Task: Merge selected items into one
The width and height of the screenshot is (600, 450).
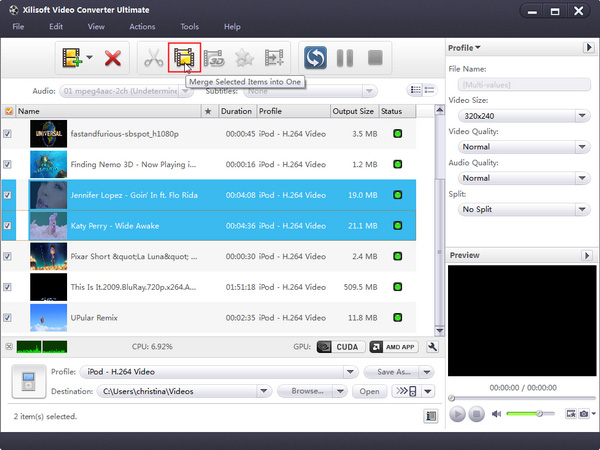Action: tap(184, 58)
